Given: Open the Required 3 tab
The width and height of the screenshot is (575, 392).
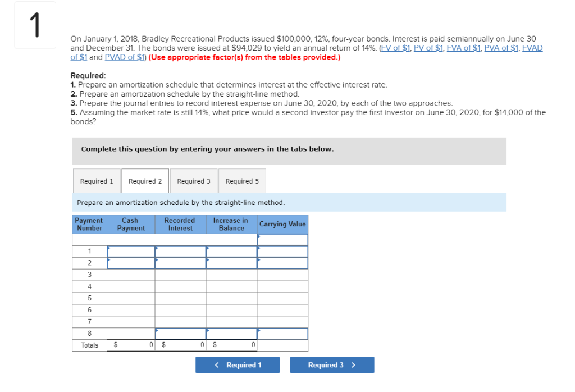Looking at the screenshot, I should (193, 180).
